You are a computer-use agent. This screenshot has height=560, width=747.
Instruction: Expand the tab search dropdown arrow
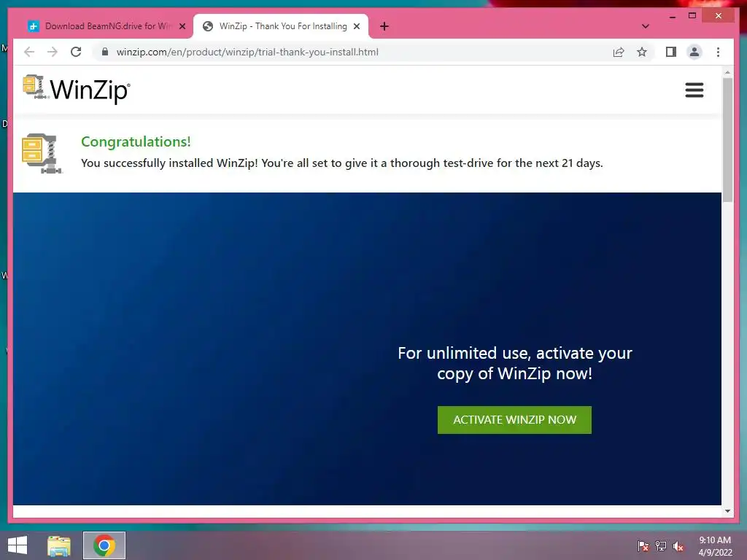coord(646,26)
